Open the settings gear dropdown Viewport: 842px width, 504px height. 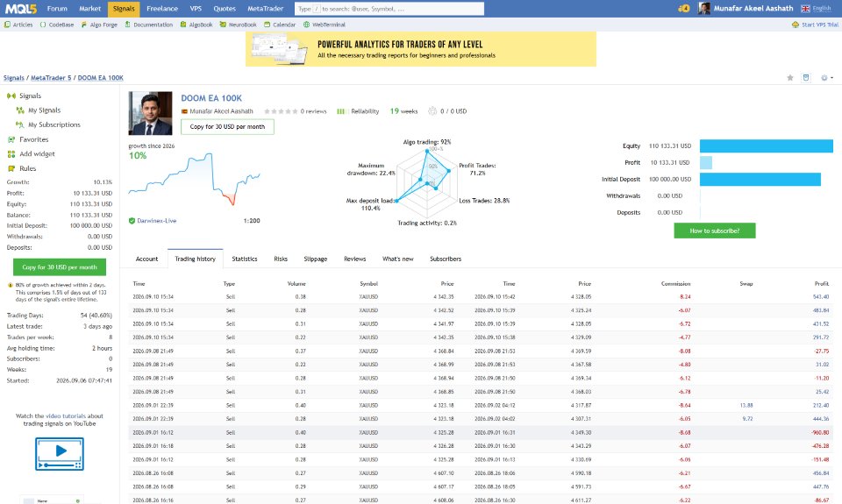tap(826, 78)
